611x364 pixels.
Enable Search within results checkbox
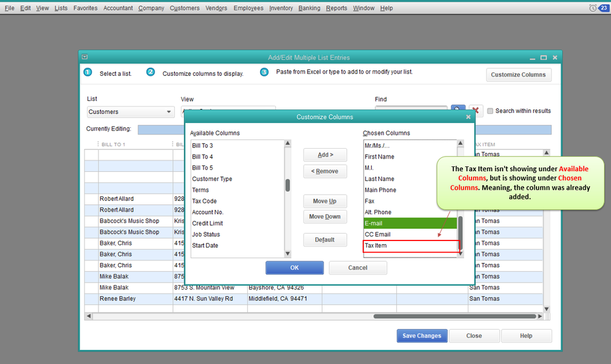490,111
